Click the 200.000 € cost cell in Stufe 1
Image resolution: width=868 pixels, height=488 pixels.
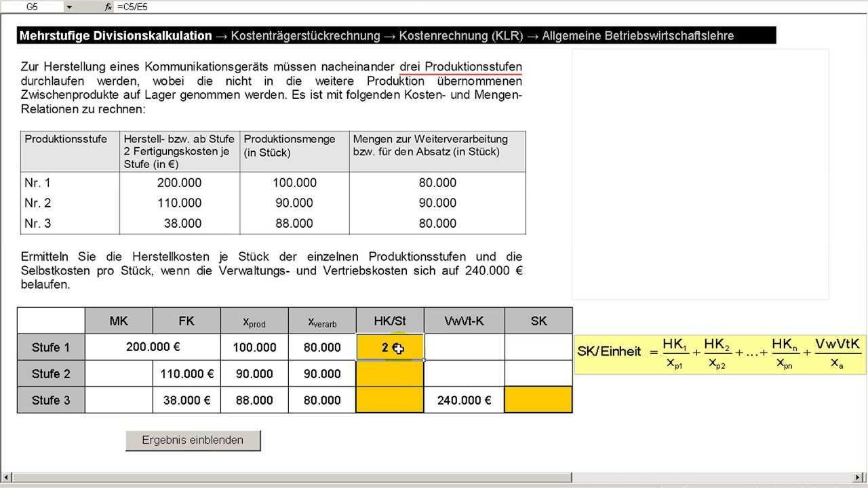click(153, 347)
